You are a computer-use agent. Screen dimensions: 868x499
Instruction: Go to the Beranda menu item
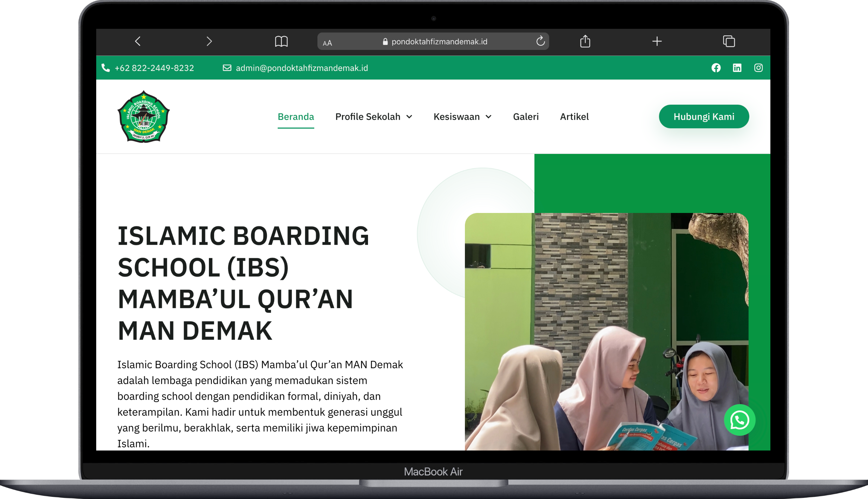(296, 117)
